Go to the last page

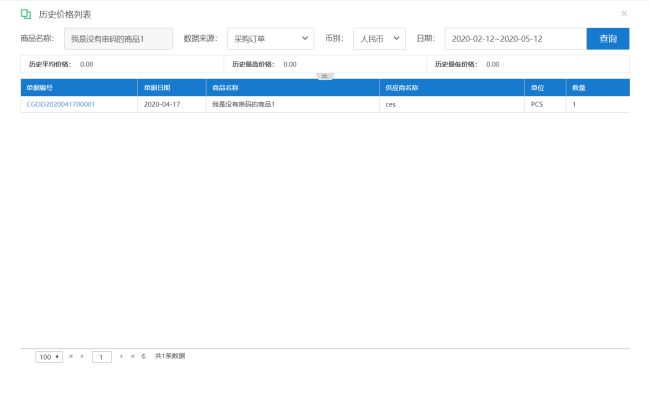(x=133, y=356)
